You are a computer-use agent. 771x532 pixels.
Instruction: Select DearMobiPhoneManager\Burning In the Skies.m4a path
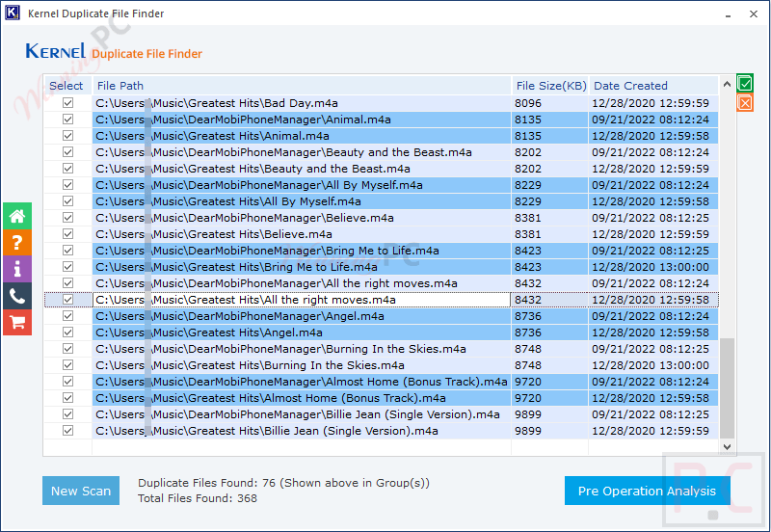pos(302,349)
